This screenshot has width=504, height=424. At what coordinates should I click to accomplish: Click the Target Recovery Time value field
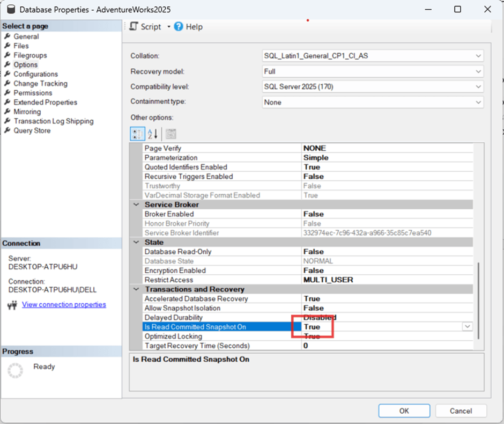click(x=387, y=346)
